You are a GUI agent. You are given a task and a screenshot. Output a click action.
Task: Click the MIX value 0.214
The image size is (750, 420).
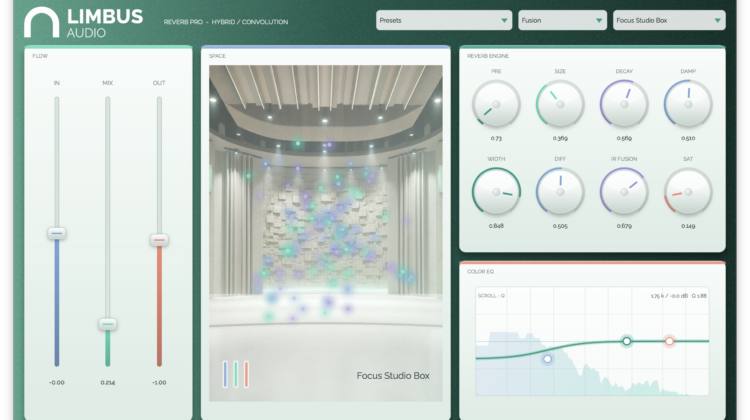(x=108, y=382)
